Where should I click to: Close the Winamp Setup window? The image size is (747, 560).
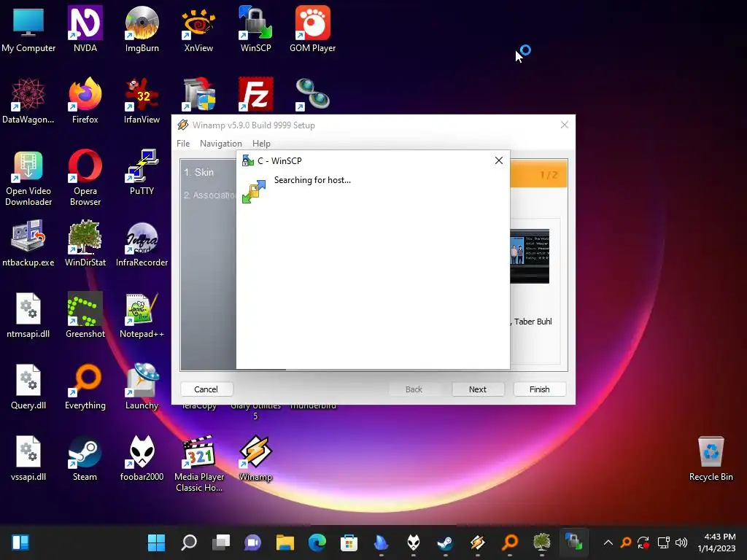(x=565, y=125)
